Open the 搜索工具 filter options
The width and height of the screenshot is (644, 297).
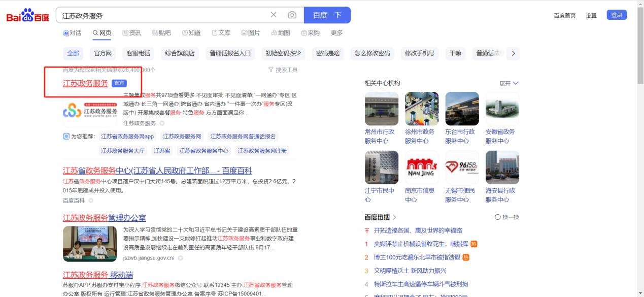click(x=283, y=70)
